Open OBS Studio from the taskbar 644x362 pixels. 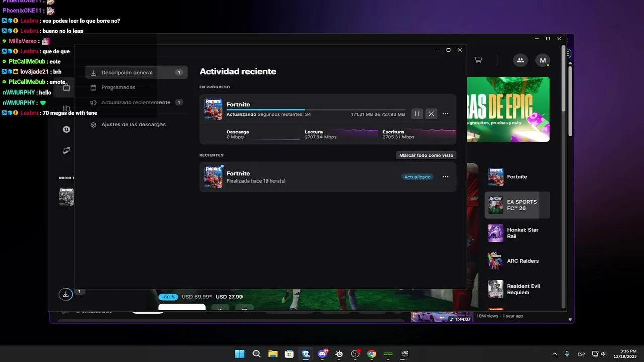pos(355,354)
